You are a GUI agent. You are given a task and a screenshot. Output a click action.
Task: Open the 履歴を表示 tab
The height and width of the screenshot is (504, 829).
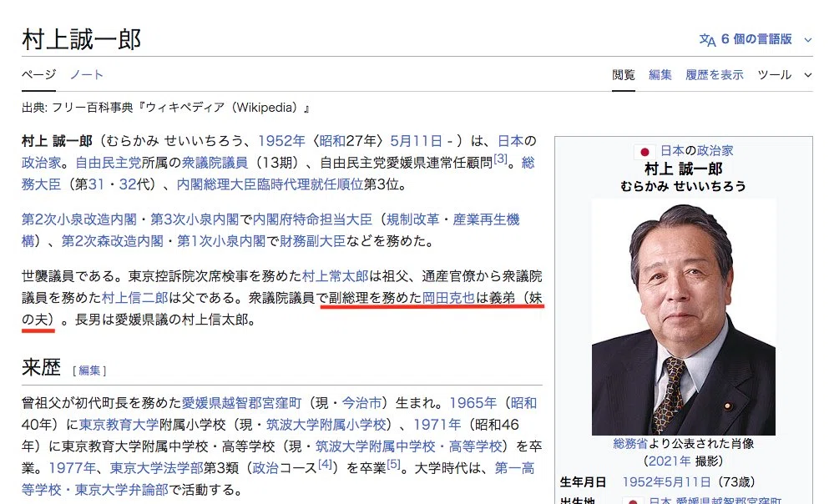coord(715,75)
